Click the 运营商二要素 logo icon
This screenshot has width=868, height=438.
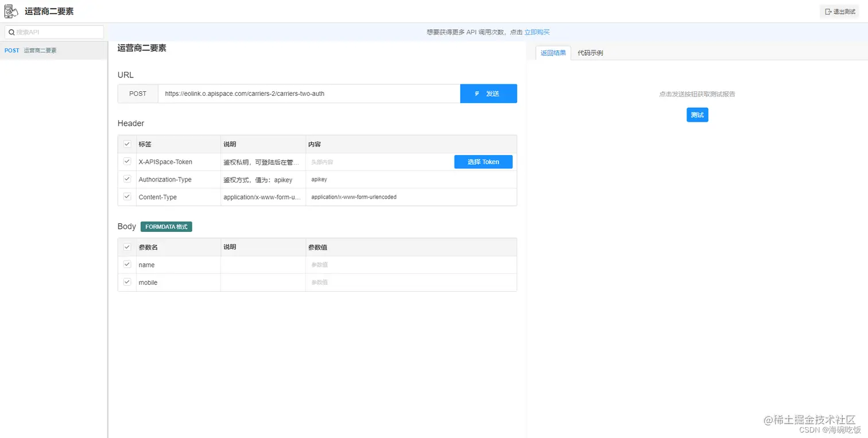click(x=11, y=10)
